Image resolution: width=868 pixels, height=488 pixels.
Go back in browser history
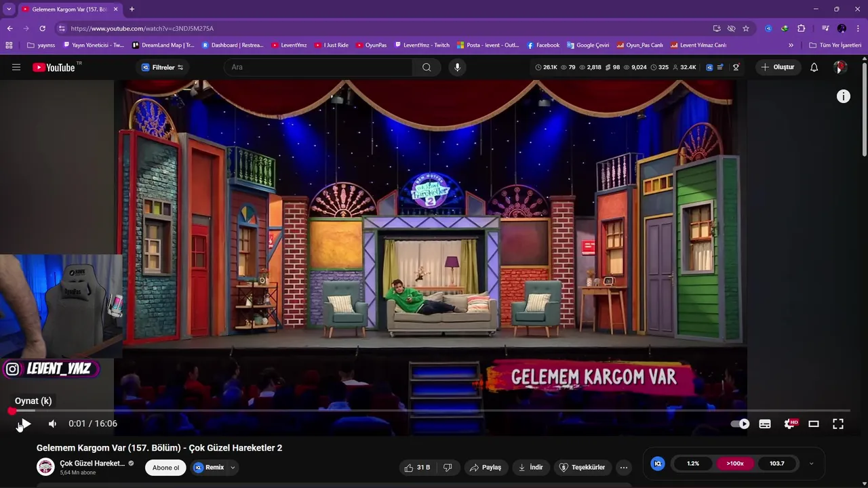pyautogui.click(x=9, y=28)
